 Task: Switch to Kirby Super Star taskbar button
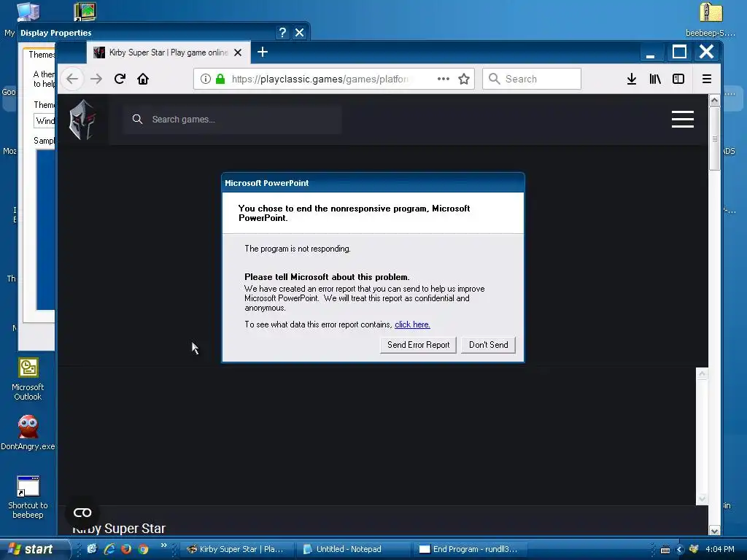(236, 549)
